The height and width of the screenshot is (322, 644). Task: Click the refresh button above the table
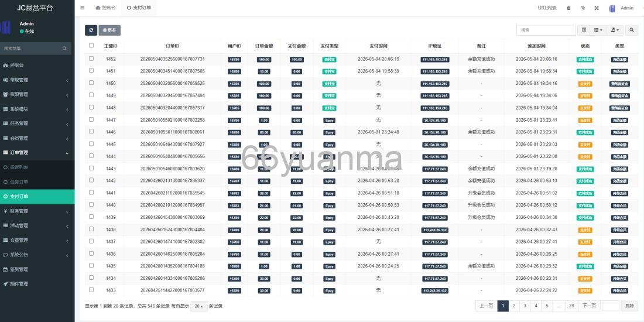(x=91, y=30)
